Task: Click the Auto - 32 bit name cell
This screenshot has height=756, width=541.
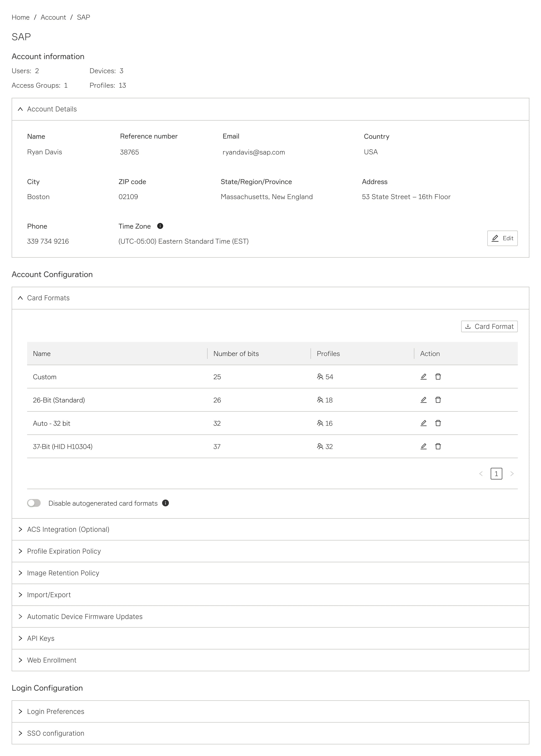Action: coord(52,423)
